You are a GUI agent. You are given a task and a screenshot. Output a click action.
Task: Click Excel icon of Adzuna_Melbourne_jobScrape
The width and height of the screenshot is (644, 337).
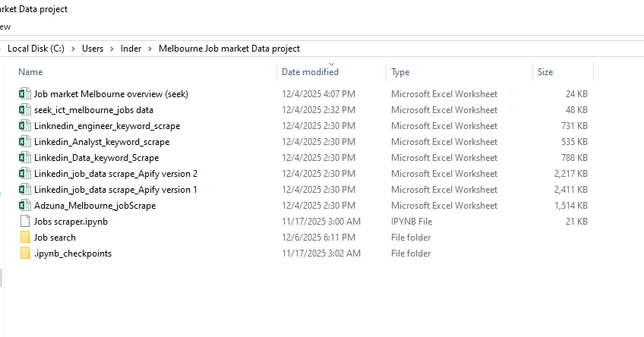25,206
